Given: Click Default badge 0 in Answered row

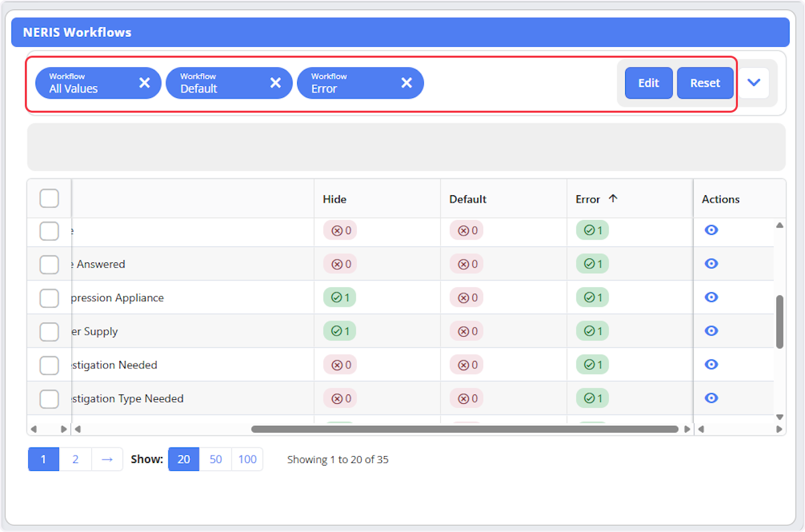Looking at the screenshot, I should 466,264.
